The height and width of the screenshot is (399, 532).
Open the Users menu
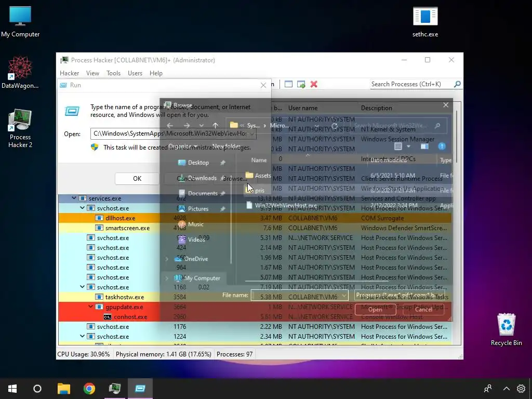point(135,73)
